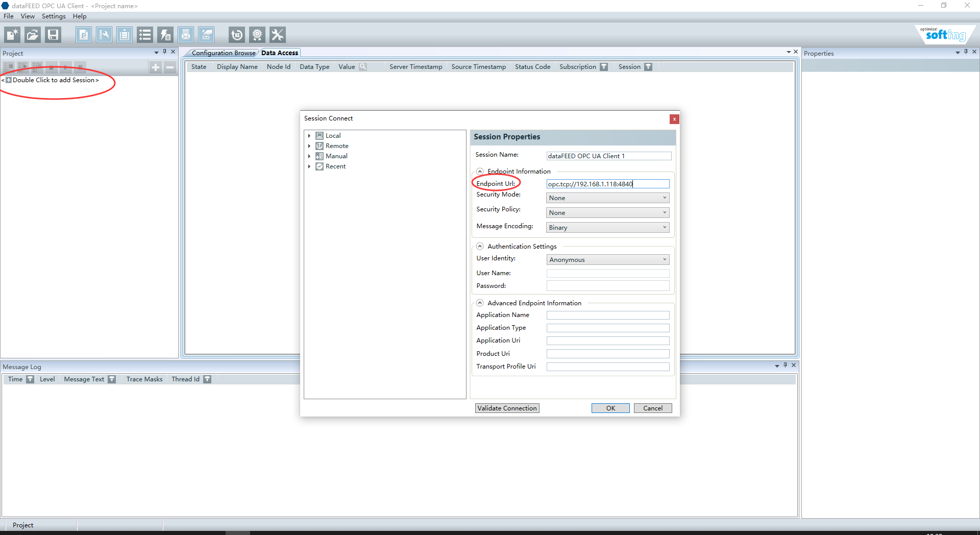Viewport: 980px width, 535px height.
Task: Click the Trace Masks column header
Action: click(x=144, y=379)
